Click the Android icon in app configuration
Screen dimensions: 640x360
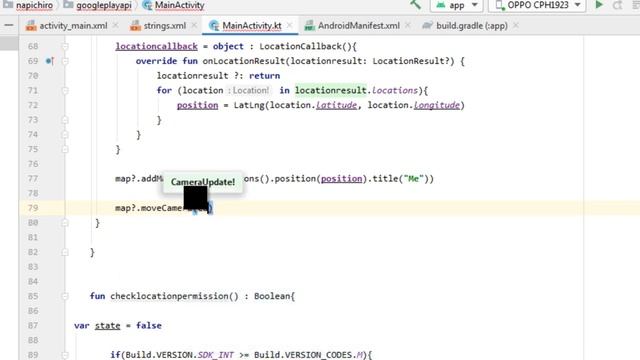point(440,5)
